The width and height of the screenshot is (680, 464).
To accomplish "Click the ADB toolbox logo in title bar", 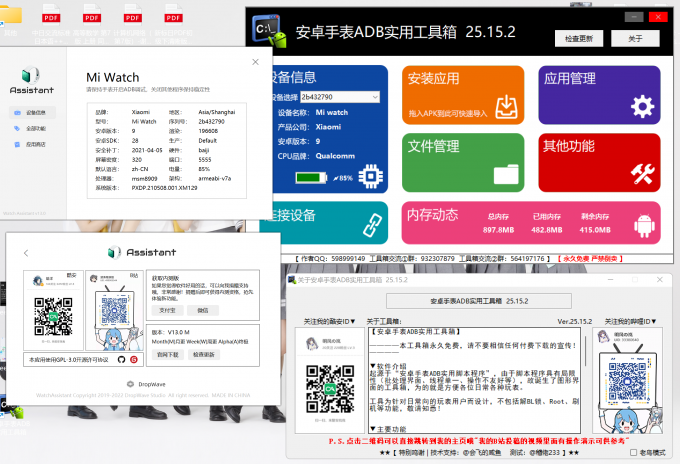I will (270, 31).
